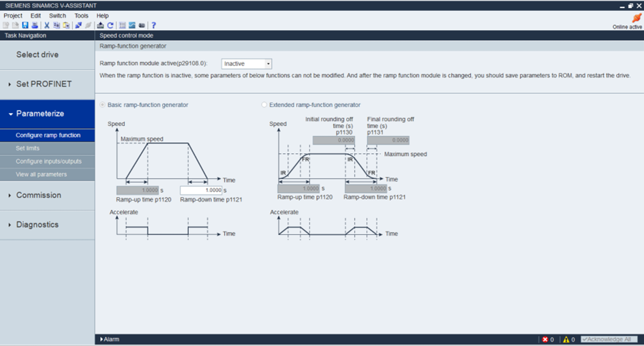Expand the Alarm panel arrow

pyautogui.click(x=102, y=339)
